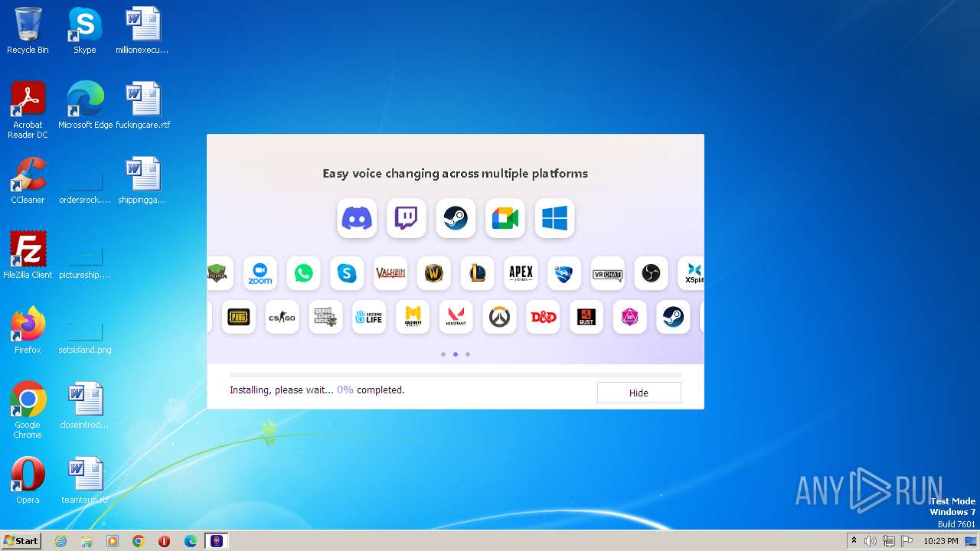The height and width of the screenshot is (551, 980).
Task: Click the Twitch platform icon
Action: tap(406, 218)
